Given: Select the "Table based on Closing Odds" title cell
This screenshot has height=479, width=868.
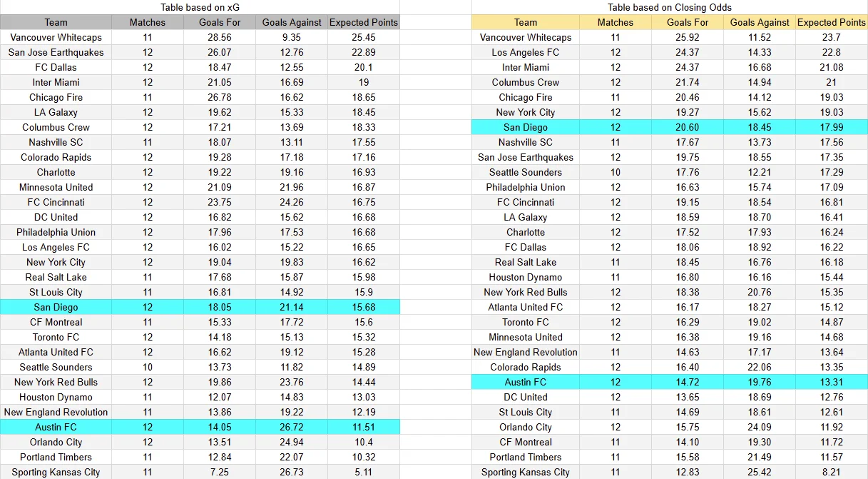Looking at the screenshot, I should click(x=670, y=7).
